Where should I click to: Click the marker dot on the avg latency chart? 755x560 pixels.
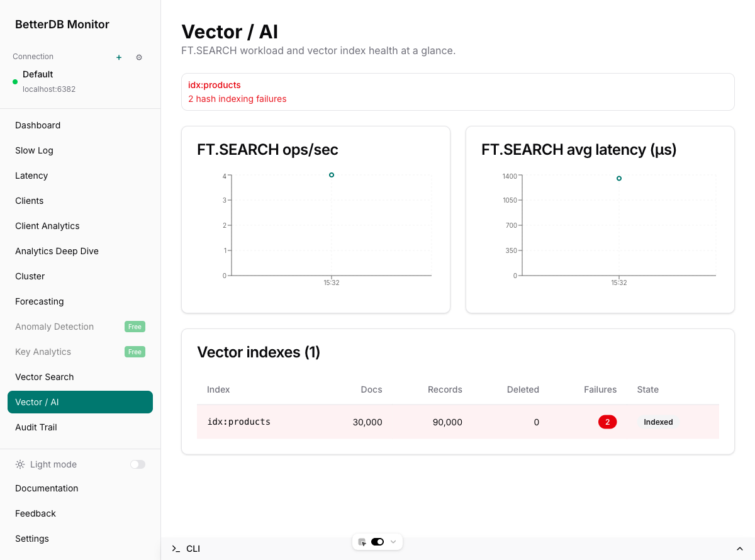point(618,178)
